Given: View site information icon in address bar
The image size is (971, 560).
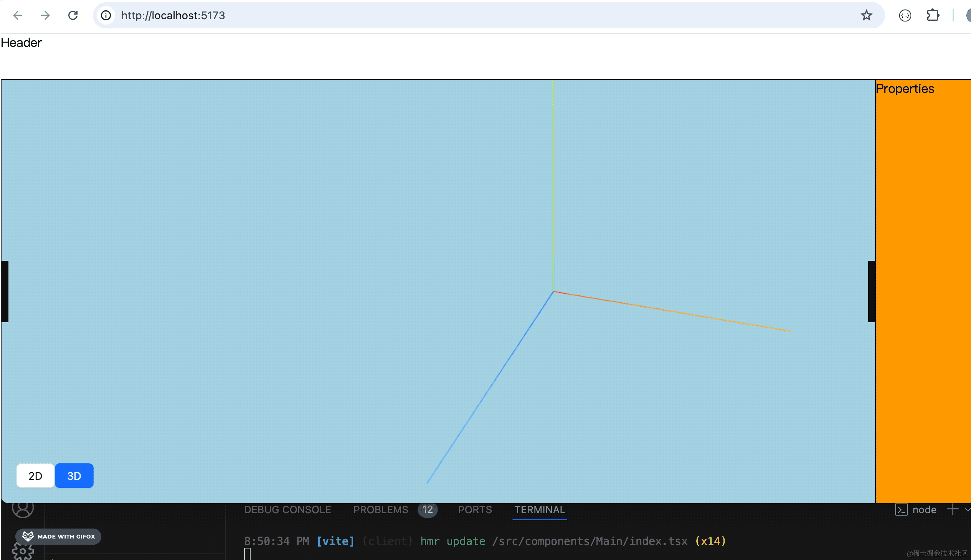Looking at the screenshot, I should [106, 15].
